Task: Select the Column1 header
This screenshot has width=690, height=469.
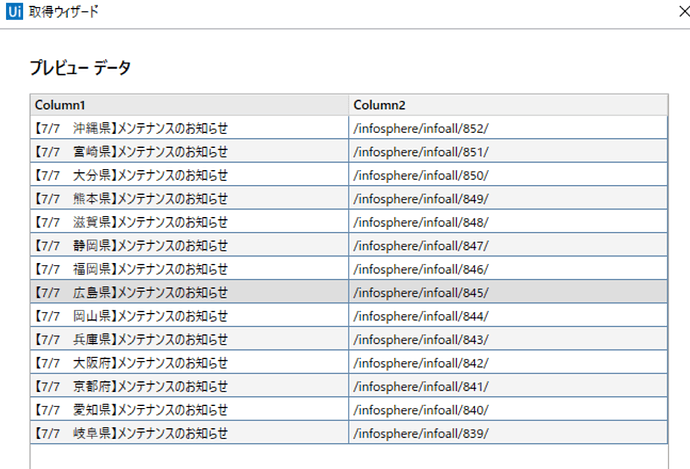Action: click(x=190, y=105)
